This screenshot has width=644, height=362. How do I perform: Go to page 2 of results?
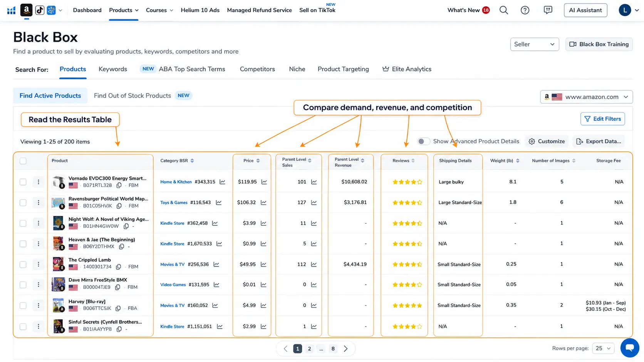[x=309, y=349]
